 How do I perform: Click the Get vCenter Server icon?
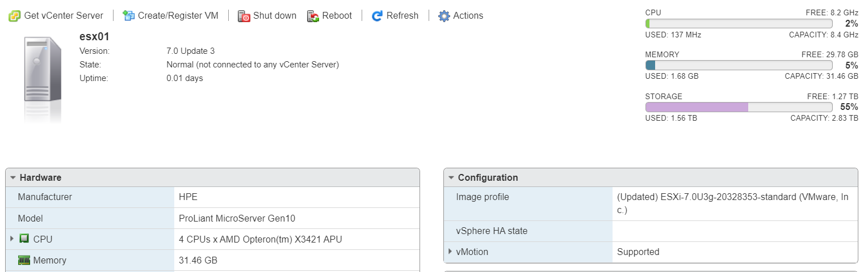pos(15,16)
